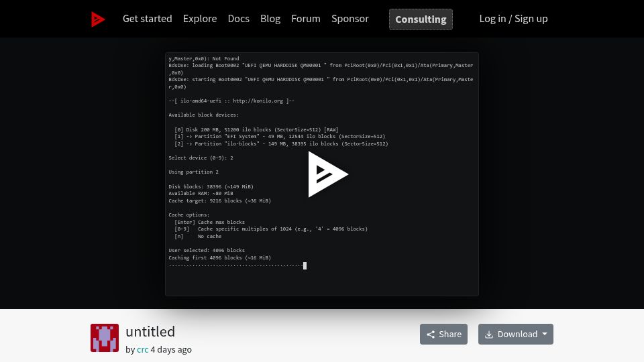Open the Get started page

coord(147,19)
